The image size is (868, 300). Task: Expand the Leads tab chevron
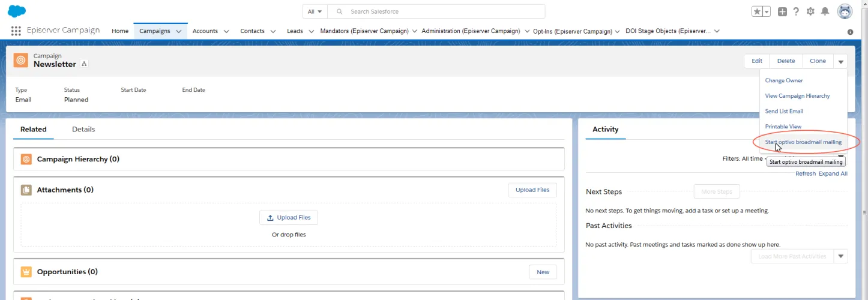312,31
